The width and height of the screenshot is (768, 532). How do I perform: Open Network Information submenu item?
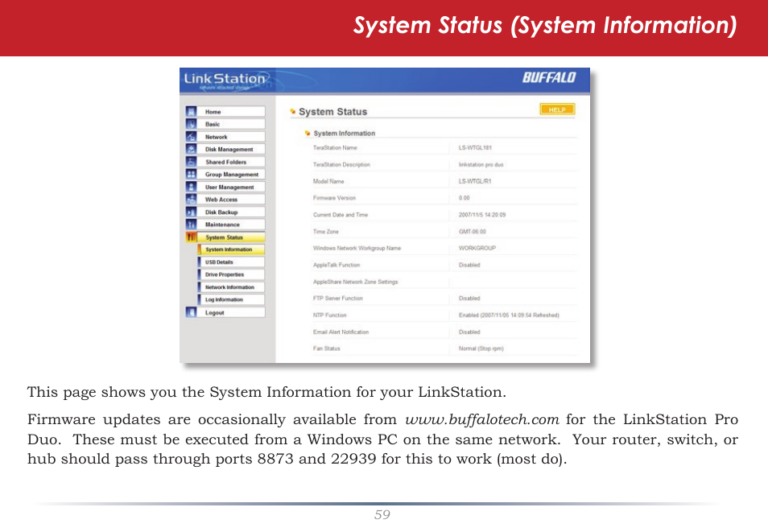pos(231,287)
